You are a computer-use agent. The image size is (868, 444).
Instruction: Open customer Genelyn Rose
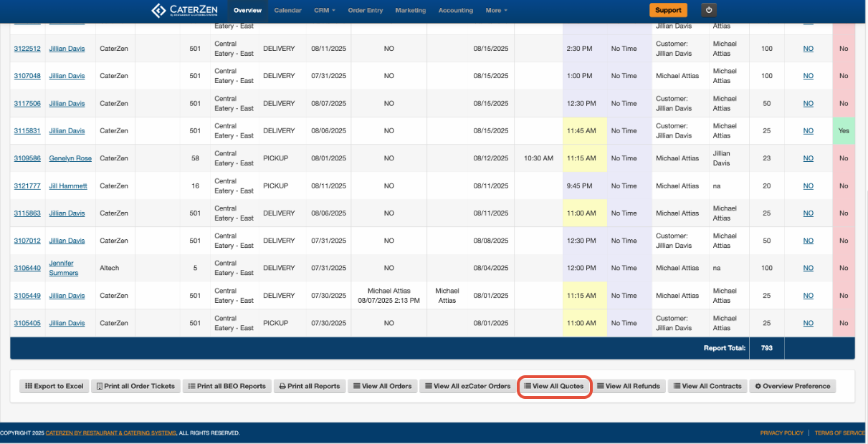coord(70,158)
